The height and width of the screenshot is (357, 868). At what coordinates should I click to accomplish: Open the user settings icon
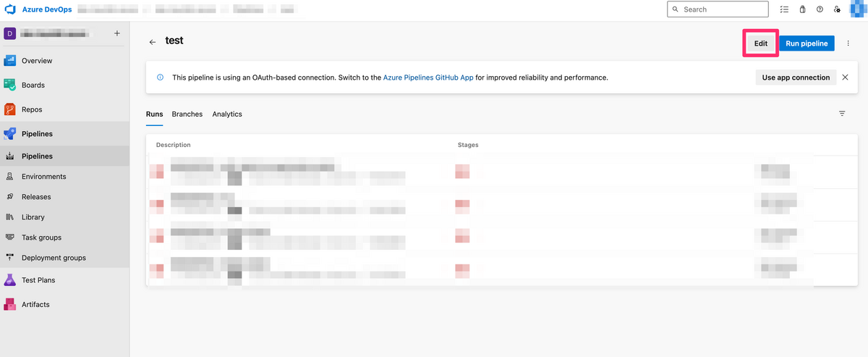coord(837,9)
